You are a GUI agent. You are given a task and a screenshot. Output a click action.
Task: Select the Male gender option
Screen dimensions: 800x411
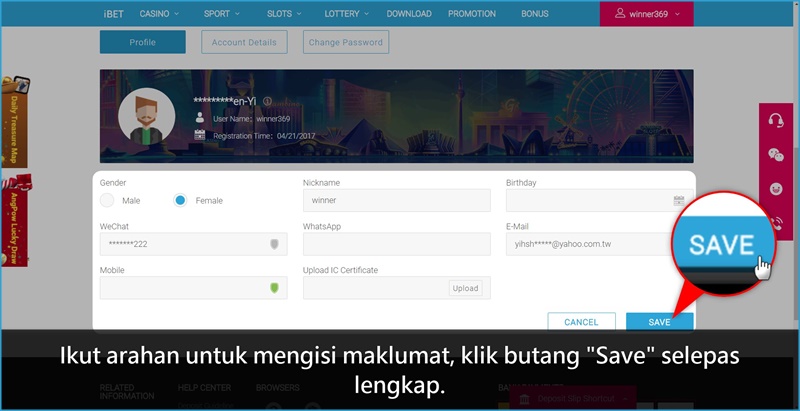pos(107,200)
